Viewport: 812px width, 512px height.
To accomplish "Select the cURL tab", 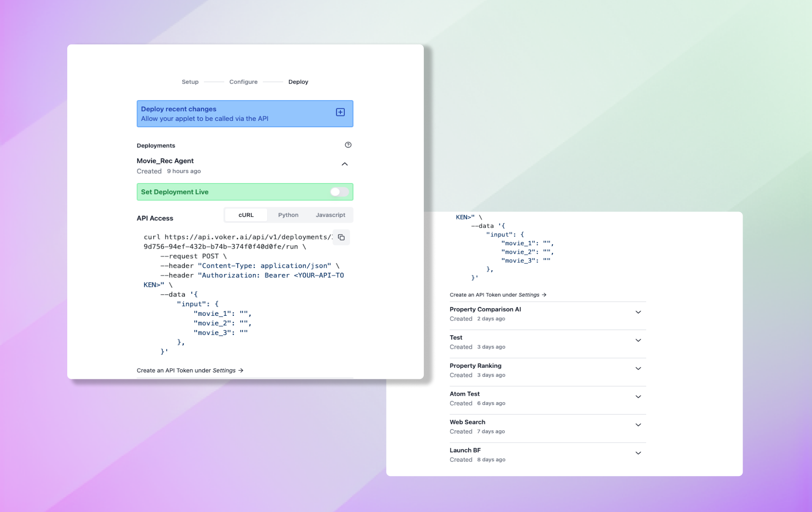I will [246, 215].
